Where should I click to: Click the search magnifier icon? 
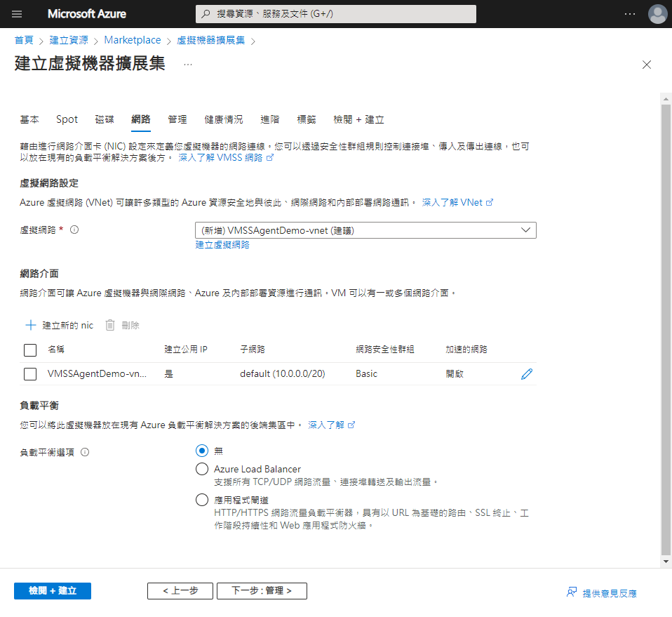(x=206, y=14)
